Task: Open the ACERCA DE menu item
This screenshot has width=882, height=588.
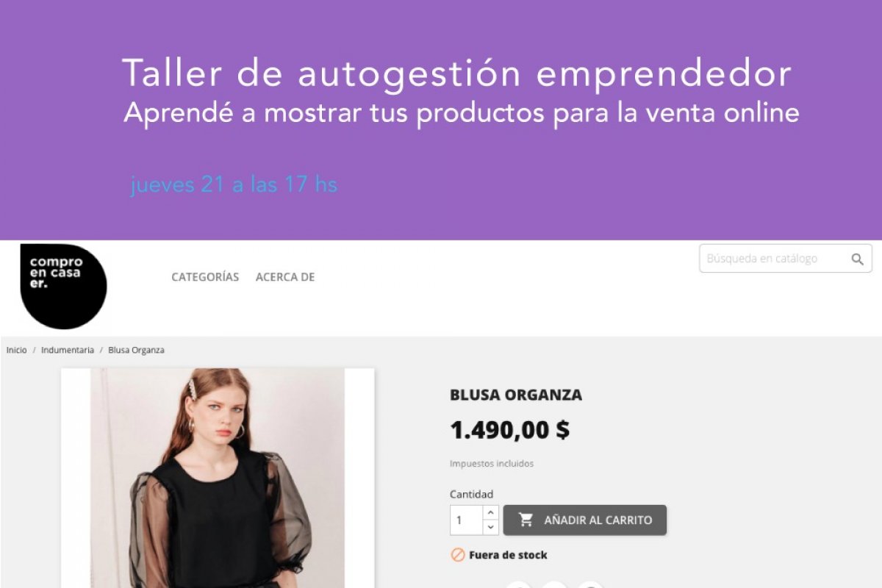Action: click(285, 277)
